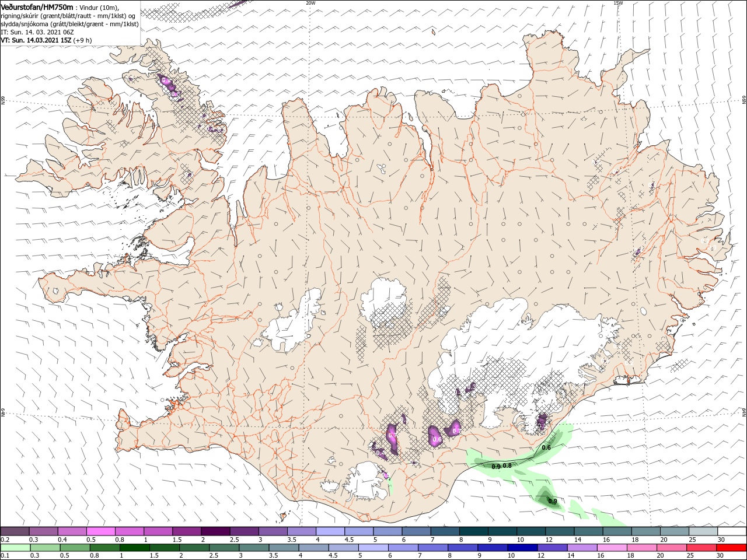Select the 'IT: Sun. 14. 03. 2021 06Z' line
747x560 pixels.
(37, 32)
